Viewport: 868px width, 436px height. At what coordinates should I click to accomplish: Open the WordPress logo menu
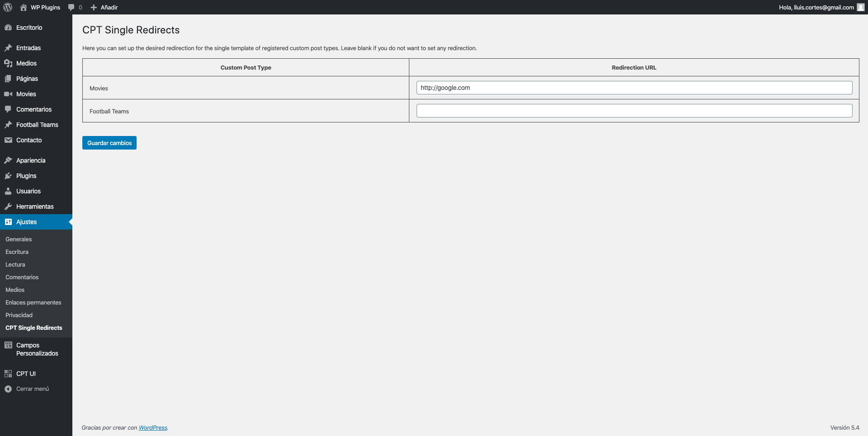tap(8, 7)
